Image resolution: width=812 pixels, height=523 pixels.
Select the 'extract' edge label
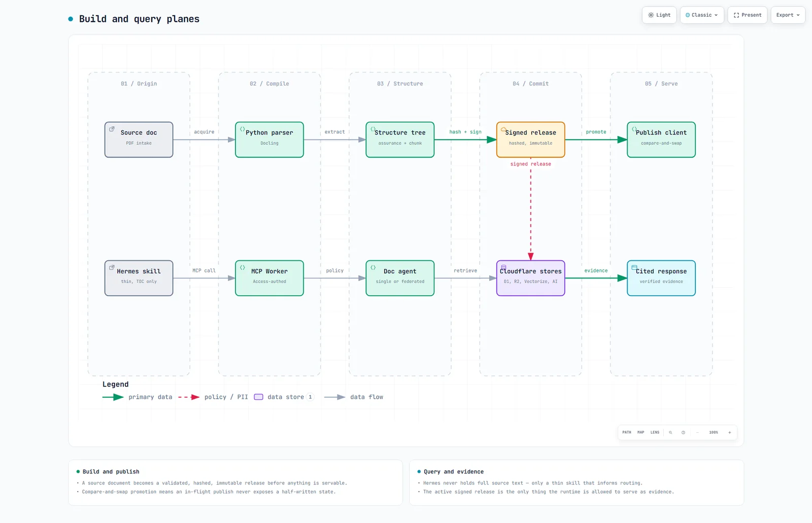[334, 132]
